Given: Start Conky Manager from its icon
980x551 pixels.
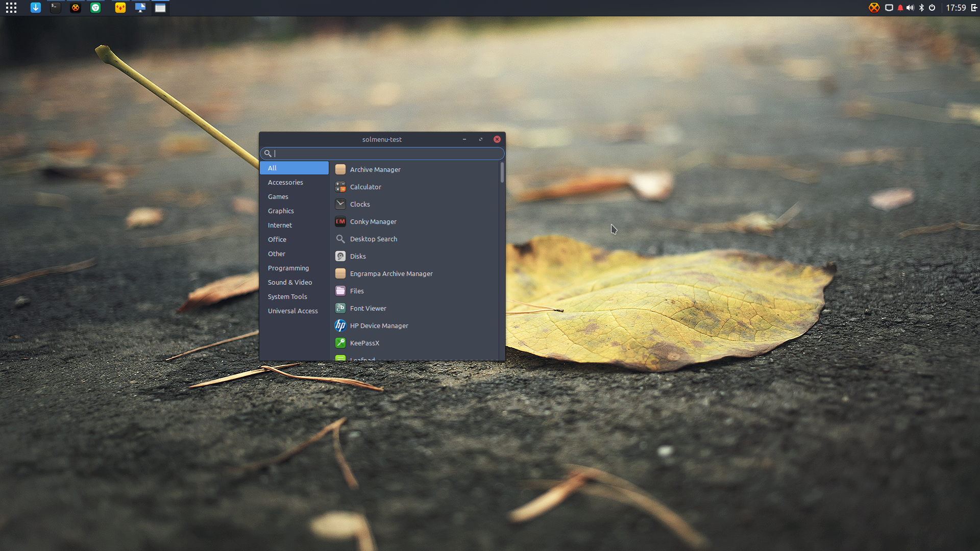Looking at the screenshot, I should coord(340,221).
